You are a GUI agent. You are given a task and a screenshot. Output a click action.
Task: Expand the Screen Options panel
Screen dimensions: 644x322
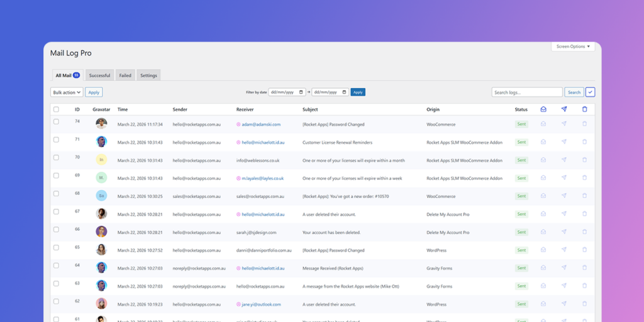pyautogui.click(x=573, y=47)
